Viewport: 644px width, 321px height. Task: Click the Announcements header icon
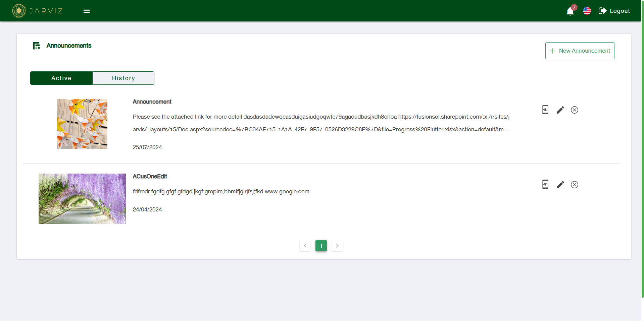pos(37,46)
